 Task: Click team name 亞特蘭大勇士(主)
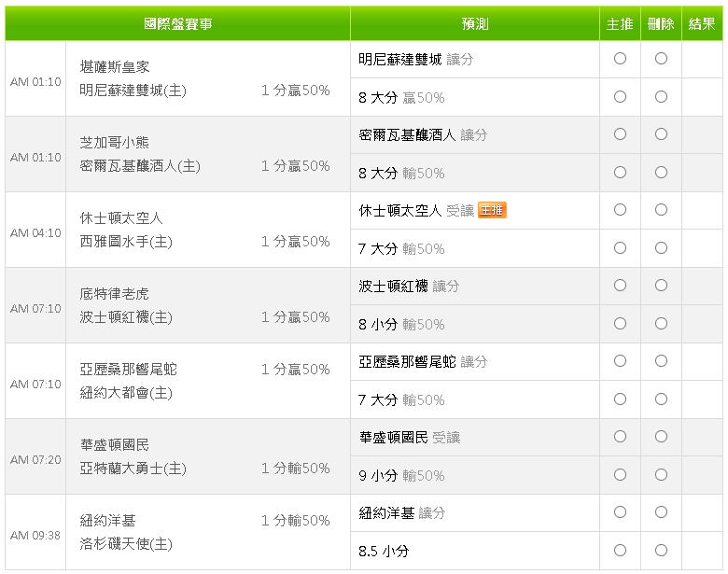tap(133, 469)
